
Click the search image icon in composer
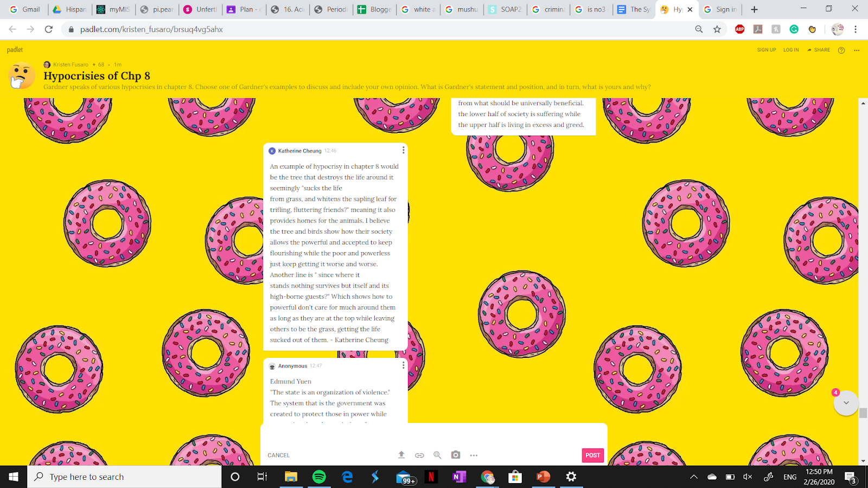click(437, 455)
